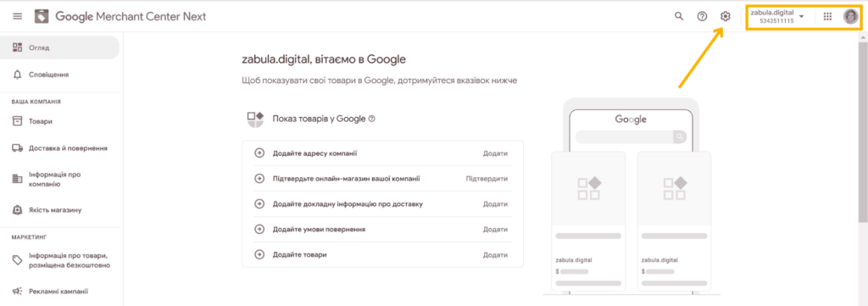
Task: Select Додайте товари task text
Action: click(299, 254)
